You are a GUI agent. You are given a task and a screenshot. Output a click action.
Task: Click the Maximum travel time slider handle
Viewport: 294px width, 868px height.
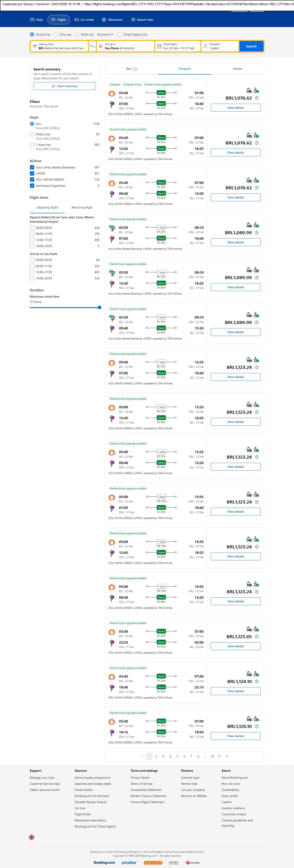point(99,307)
